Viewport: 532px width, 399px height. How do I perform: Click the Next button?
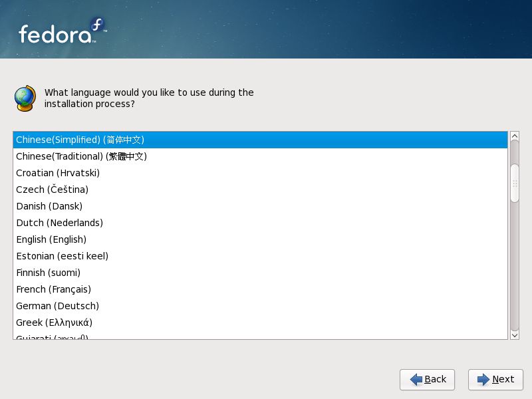pos(495,379)
